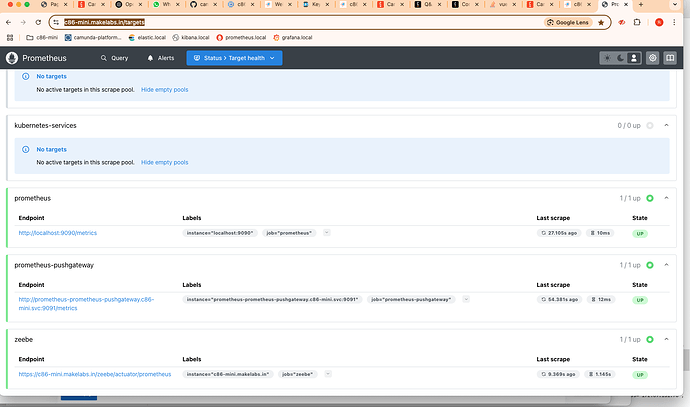Open the c86-mini bookmarks folder
This screenshot has height=407, width=690.
tap(42, 37)
